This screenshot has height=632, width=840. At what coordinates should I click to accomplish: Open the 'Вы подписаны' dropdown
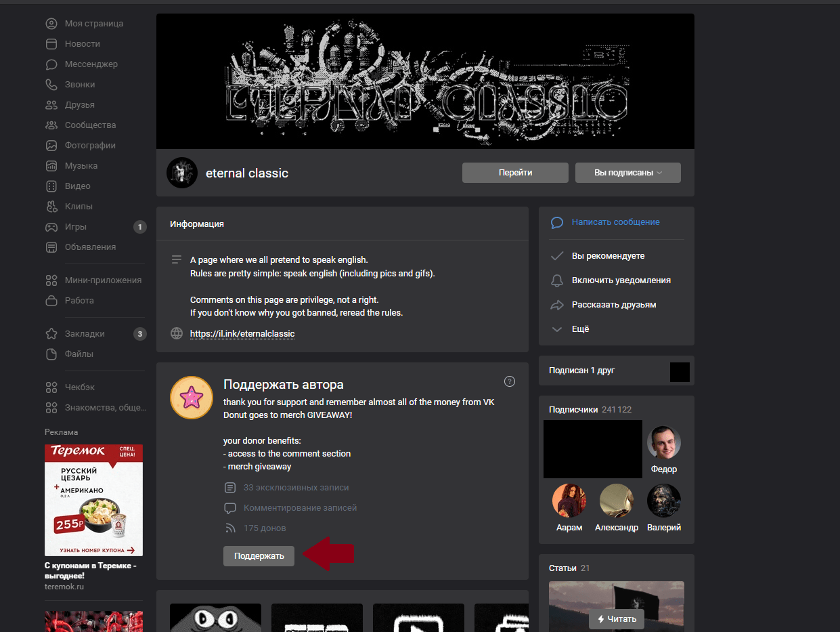click(x=627, y=173)
